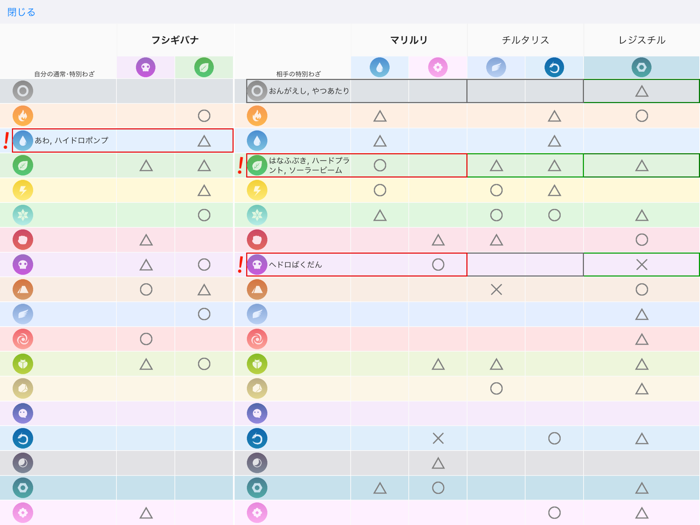Select the フシギバナ column header
The height and width of the screenshot is (525, 700).
tap(175, 40)
